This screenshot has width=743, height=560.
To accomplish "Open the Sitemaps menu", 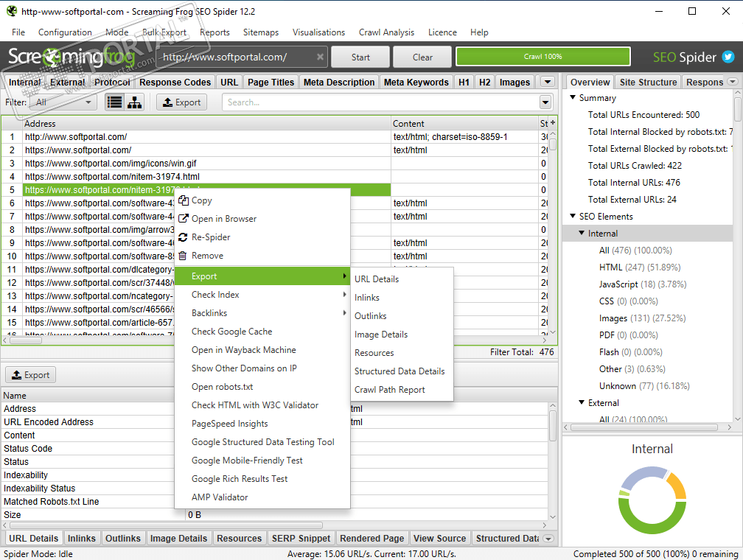I will pyautogui.click(x=261, y=32).
